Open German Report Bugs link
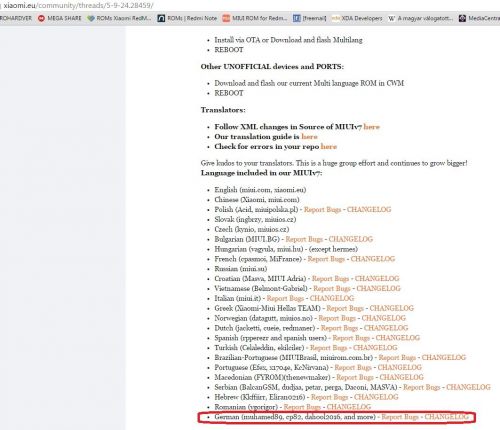Viewport: 500px width, 430px height. pos(400,417)
